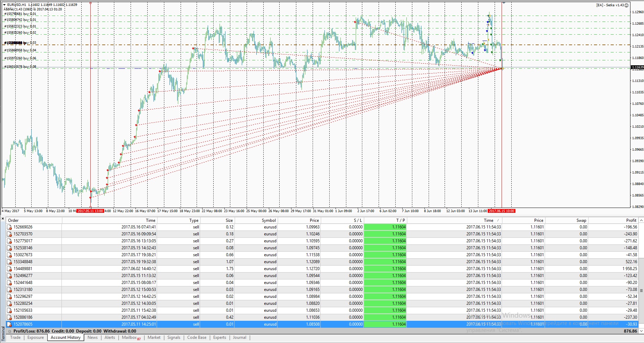Click the size value 1.75
644x343 pixels.
click(x=230, y=269)
